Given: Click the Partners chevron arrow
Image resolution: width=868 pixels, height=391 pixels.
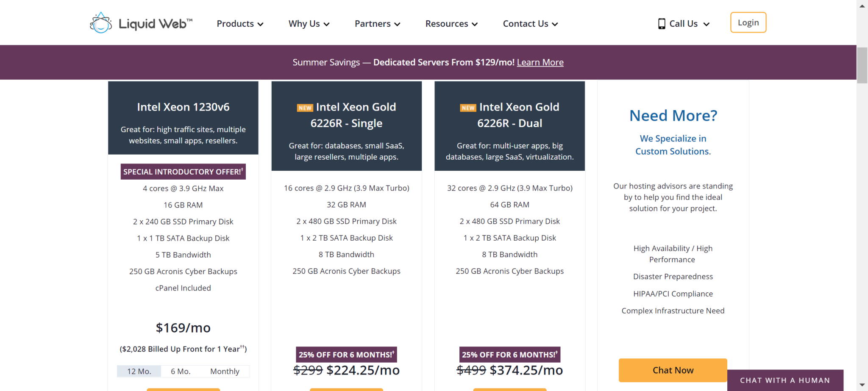Looking at the screenshot, I should [397, 24].
